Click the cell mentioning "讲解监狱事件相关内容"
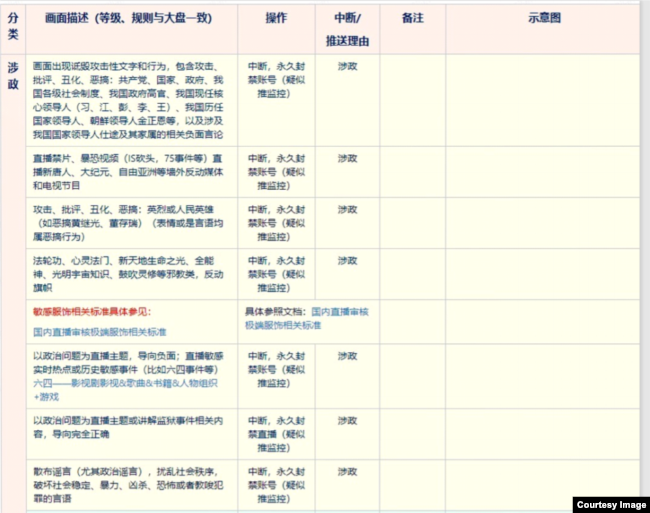 (130, 428)
